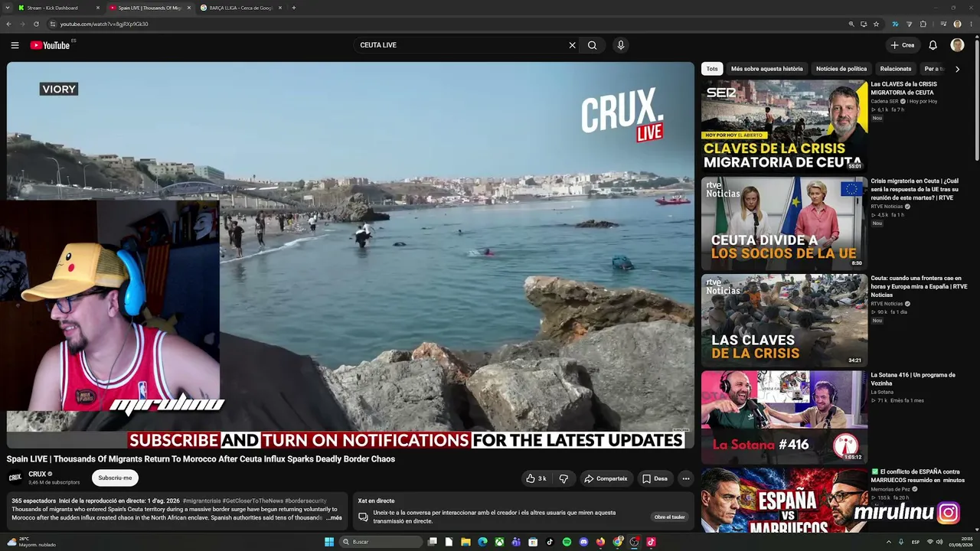Image resolution: width=980 pixels, height=551 pixels.
Task: Open video 'Ceuta: cuando una frontera cae'
Action: click(919, 286)
